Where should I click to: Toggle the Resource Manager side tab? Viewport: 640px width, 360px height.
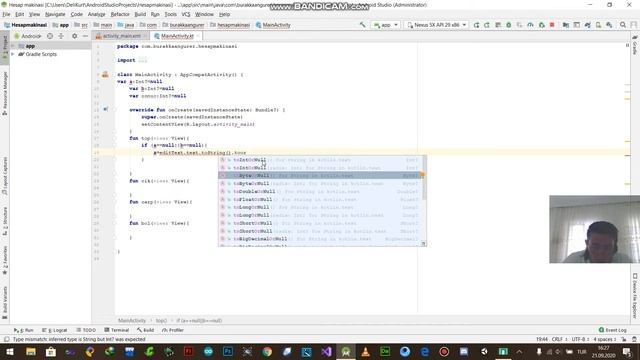coord(5,93)
